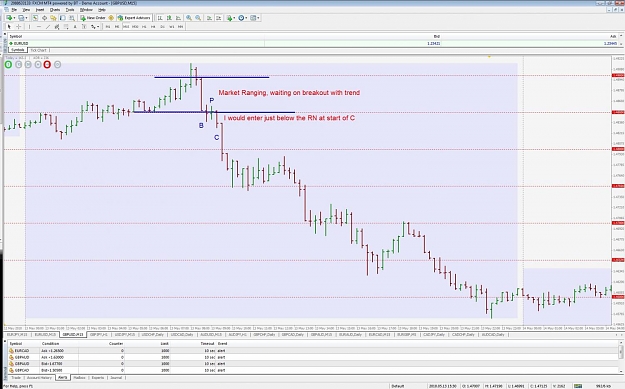
Task: Expand the Arrows tool dropdown arrow
Action: [98, 27]
